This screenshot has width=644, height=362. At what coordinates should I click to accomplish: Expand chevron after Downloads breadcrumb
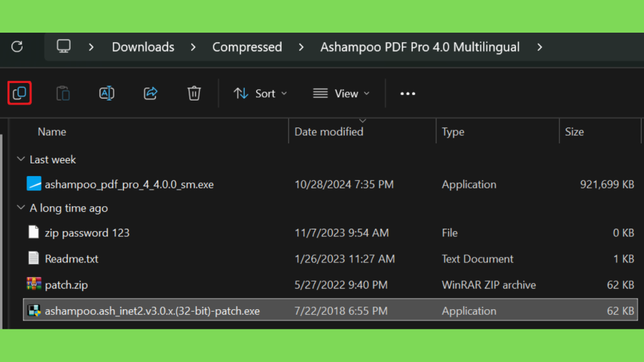193,47
